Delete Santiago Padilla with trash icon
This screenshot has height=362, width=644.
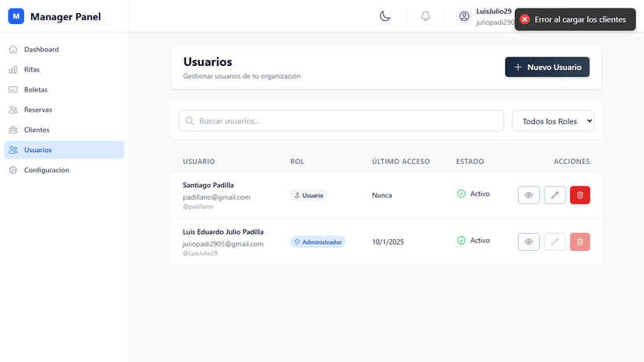(579, 195)
